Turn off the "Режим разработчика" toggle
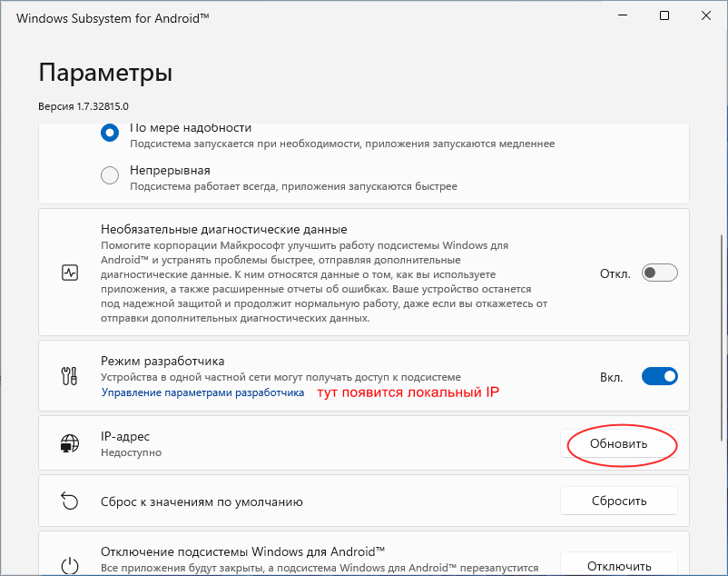 (659, 376)
